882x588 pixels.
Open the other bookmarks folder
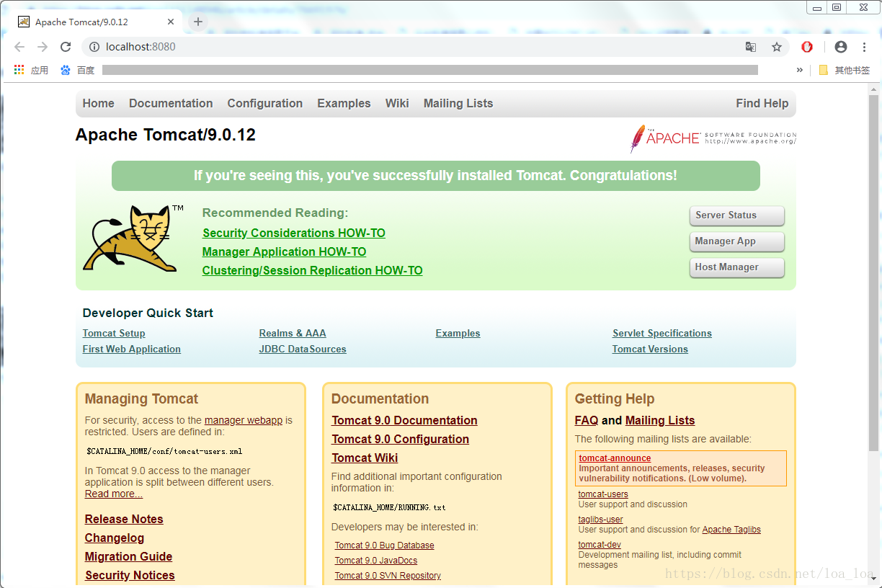(845, 70)
